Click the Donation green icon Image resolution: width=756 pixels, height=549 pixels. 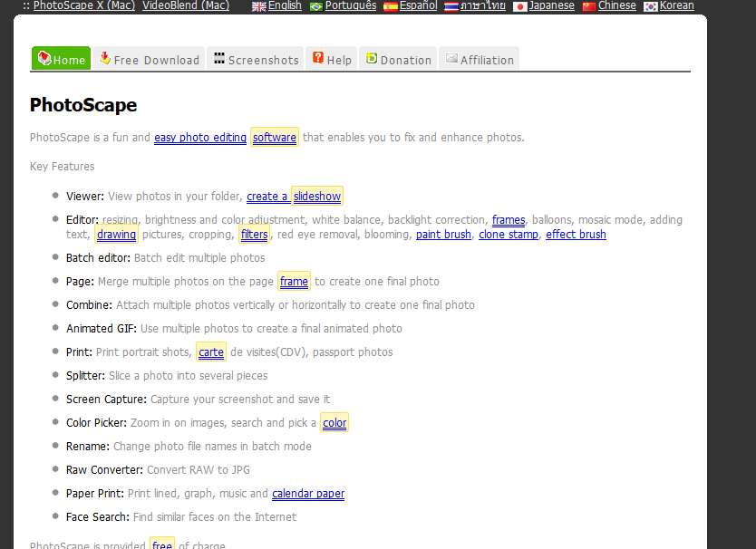372,58
